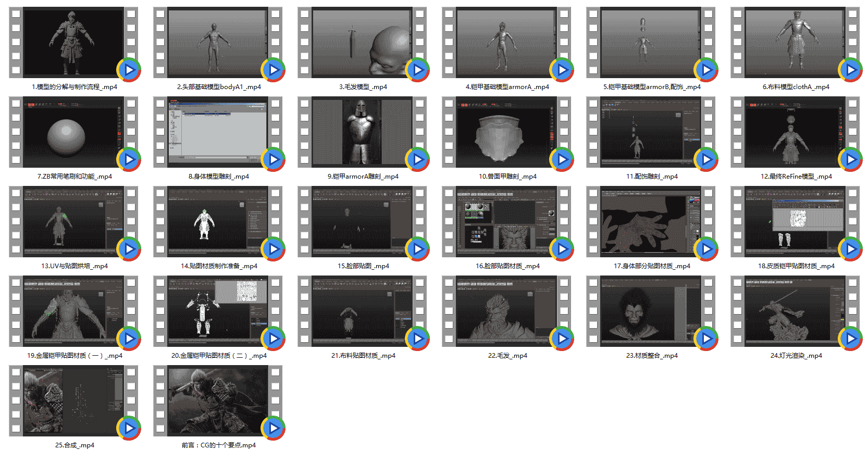Screen dimensions: 868x463
Task: Click file name 19.金属铠甲贴图材质（一）_.mp4
Action: 75,356
